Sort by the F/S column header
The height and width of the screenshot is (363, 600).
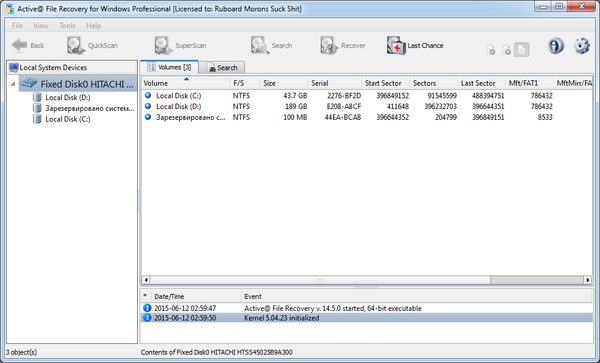pyautogui.click(x=245, y=83)
